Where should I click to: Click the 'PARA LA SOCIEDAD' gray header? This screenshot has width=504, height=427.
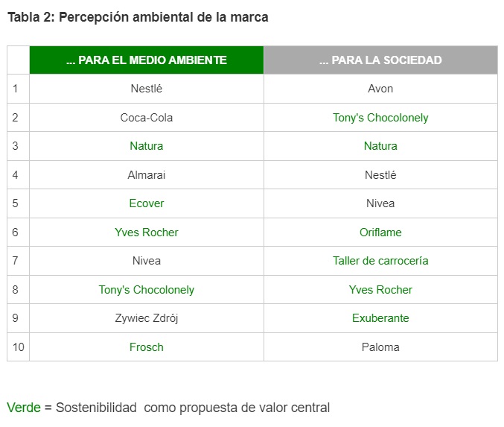[380, 60]
